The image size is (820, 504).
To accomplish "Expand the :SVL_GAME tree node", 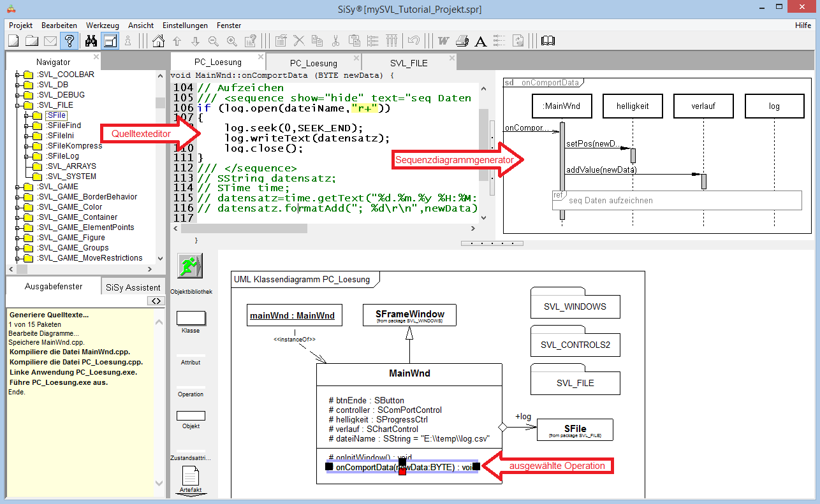I will point(18,187).
